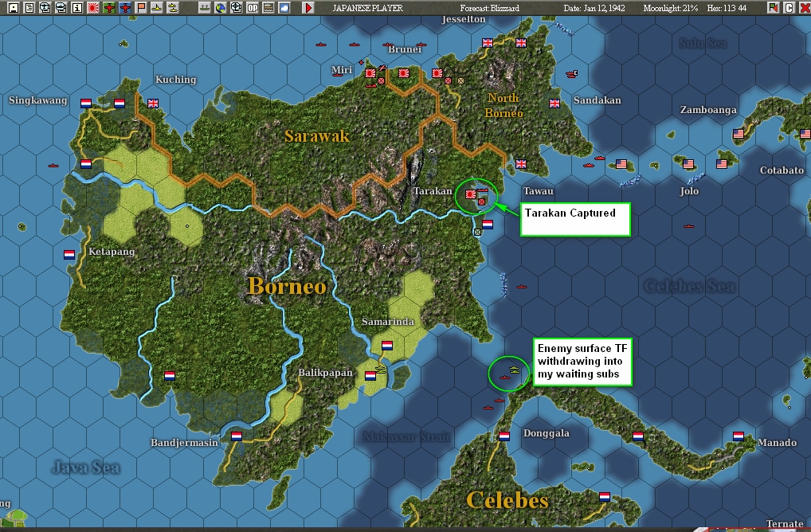Click the 'Jesselton' city label
Image resolution: width=811 pixels, height=532 pixels.
click(464, 20)
